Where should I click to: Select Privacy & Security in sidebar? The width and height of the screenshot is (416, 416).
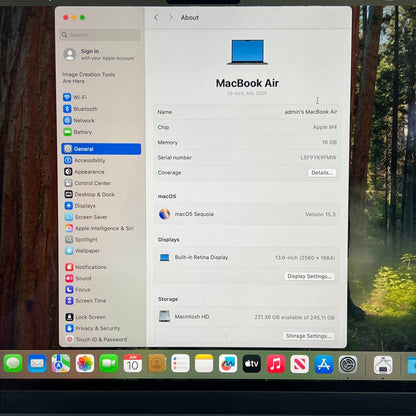[x=93, y=328]
